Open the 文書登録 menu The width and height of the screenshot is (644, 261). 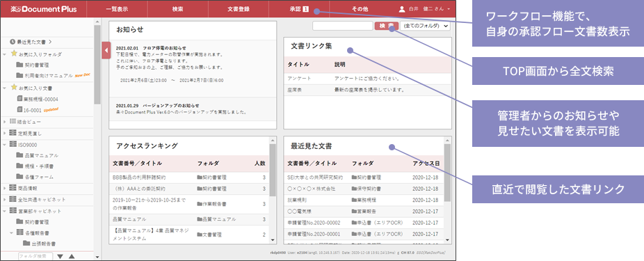(x=239, y=9)
